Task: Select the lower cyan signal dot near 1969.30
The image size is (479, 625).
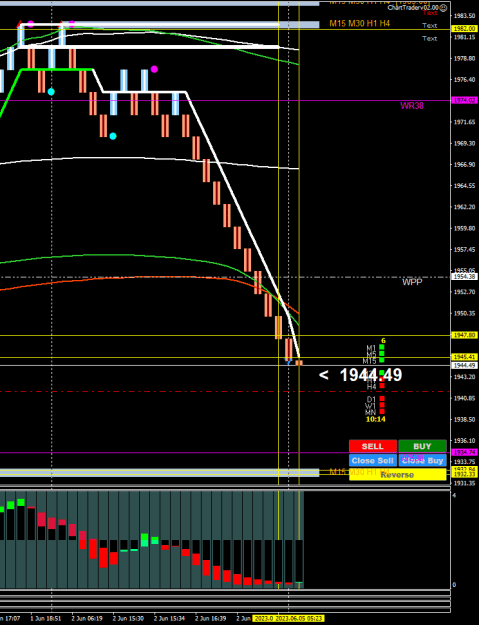Action: click(x=113, y=136)
